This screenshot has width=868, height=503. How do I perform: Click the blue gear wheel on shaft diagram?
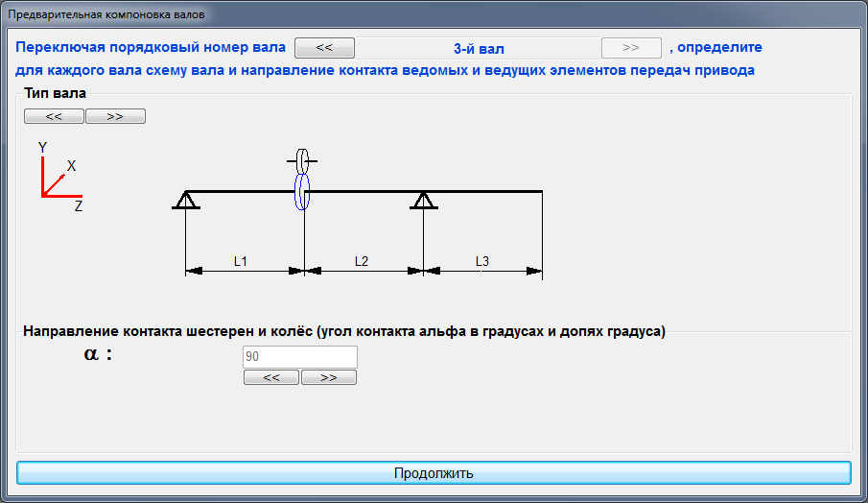(302, 192)
